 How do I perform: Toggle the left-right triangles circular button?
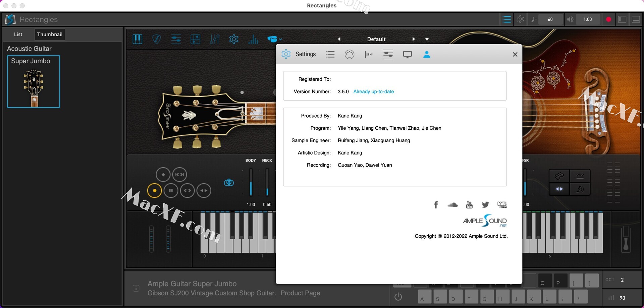(204, 191)
